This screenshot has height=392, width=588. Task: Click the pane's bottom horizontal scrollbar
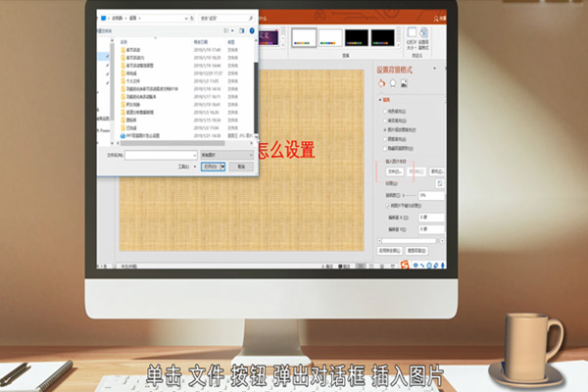pos(409,241)
